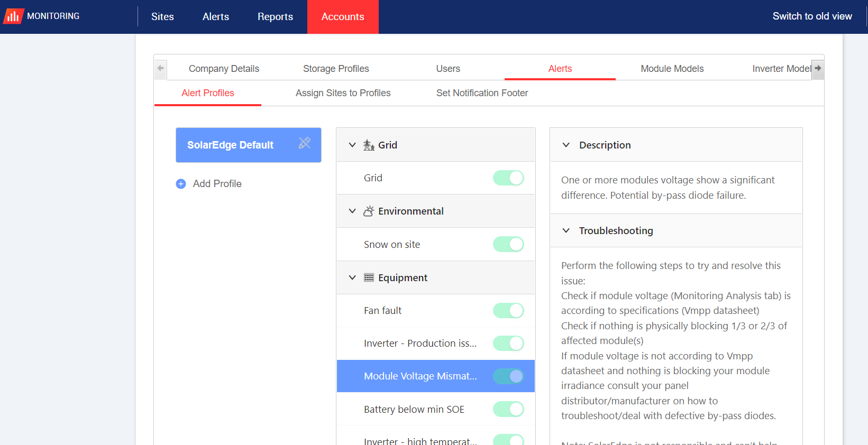Toggle the Snow on site alert switch
The width and height of the screenshot is (868, 445).
508,244
